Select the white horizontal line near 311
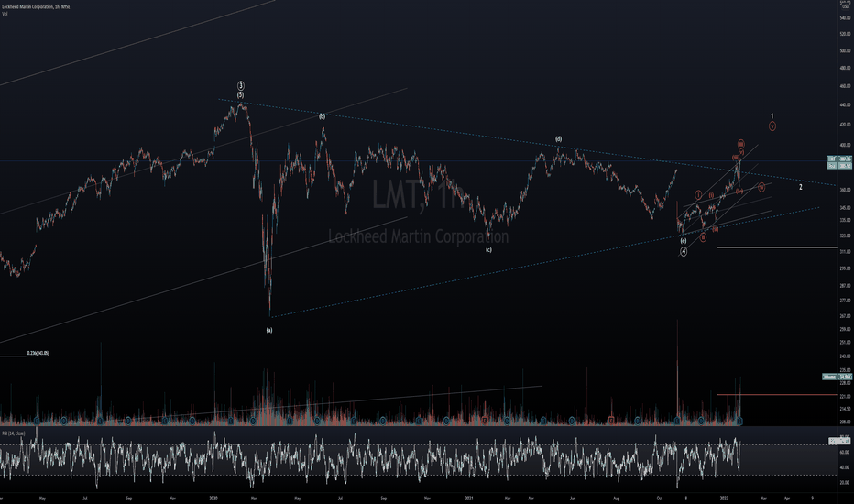Viewport: 854px width, 504px height. click(777, 247)
